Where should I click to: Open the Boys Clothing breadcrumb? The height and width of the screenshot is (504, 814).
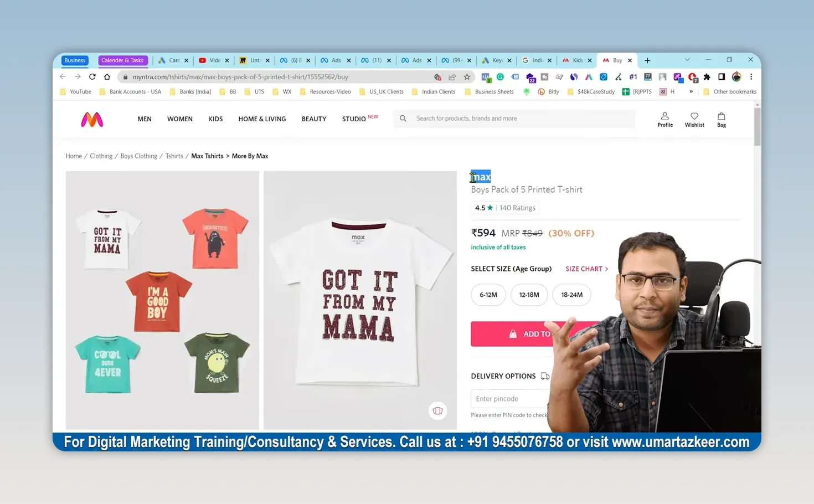(139, 156)
